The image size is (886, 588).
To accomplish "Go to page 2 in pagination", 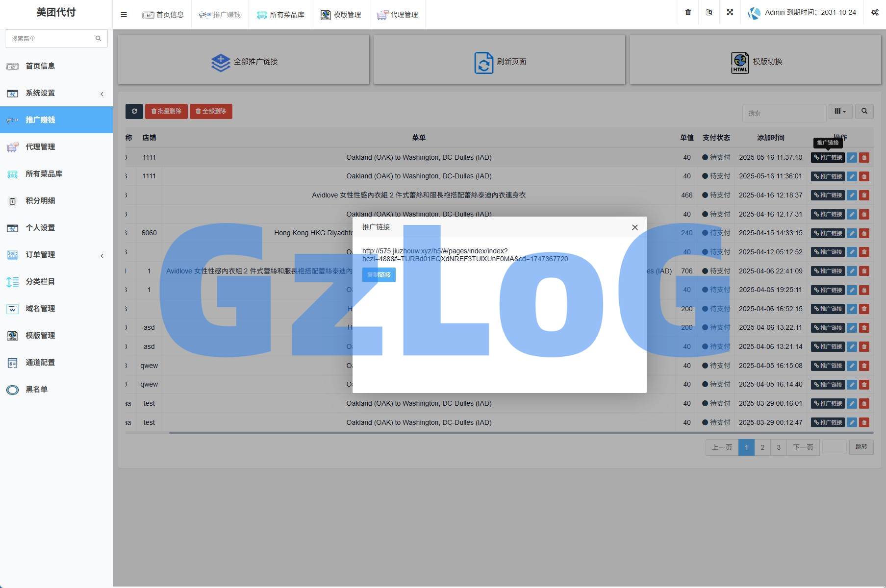I will click(x=762, y=447).
